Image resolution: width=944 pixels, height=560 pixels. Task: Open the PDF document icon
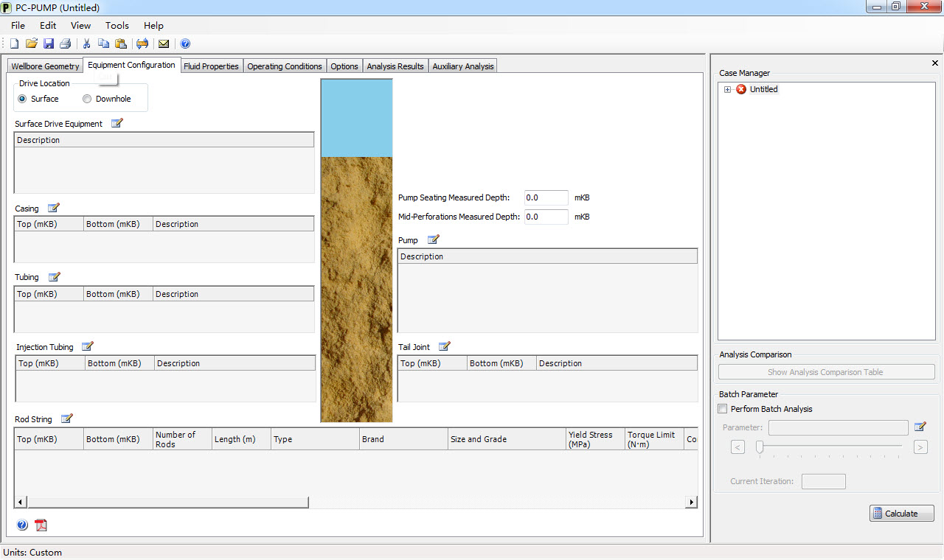41,525
